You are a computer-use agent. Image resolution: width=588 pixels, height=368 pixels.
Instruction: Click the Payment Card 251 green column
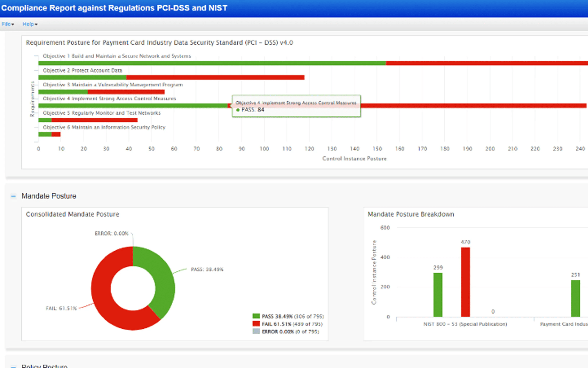(575, 298)
